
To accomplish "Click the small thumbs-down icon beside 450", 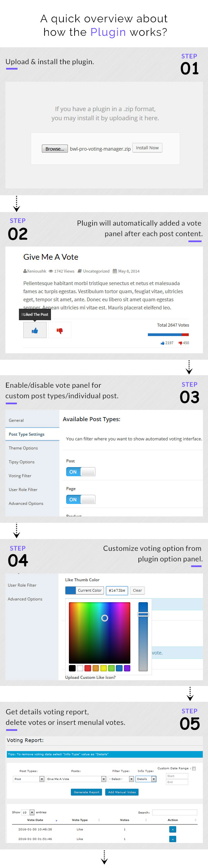I will coord(180,343).
